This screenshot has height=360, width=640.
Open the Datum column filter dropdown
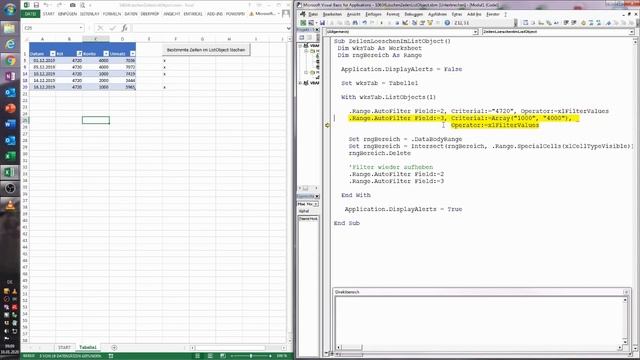tap(52, 53)
